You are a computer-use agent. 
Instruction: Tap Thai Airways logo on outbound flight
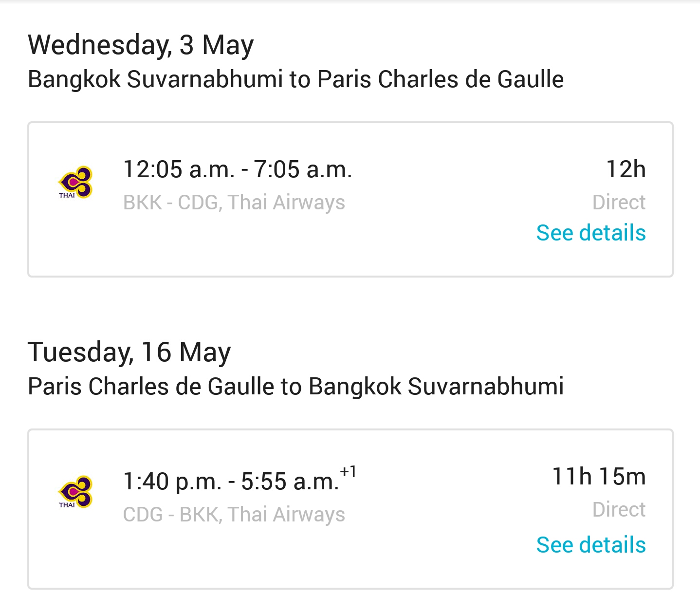coord(75,183)
